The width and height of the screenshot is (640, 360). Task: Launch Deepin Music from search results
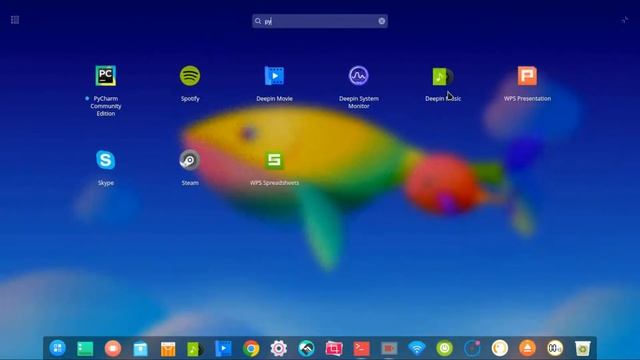point(443,76)
